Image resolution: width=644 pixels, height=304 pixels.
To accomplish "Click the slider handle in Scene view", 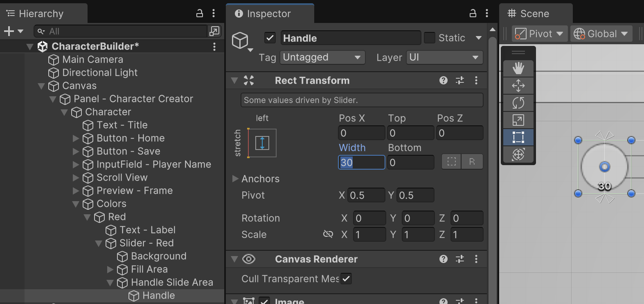I will pyautogui.click(x=604, y=167).
